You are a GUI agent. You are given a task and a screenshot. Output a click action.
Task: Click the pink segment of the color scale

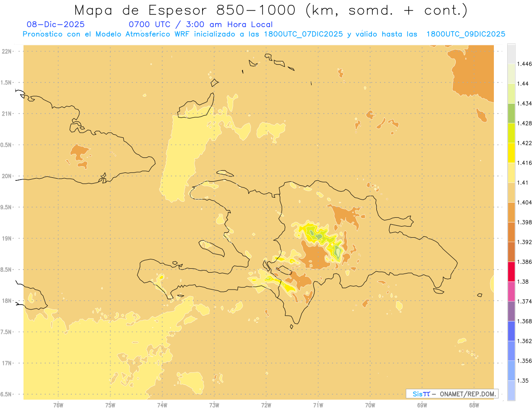point(511,291)
